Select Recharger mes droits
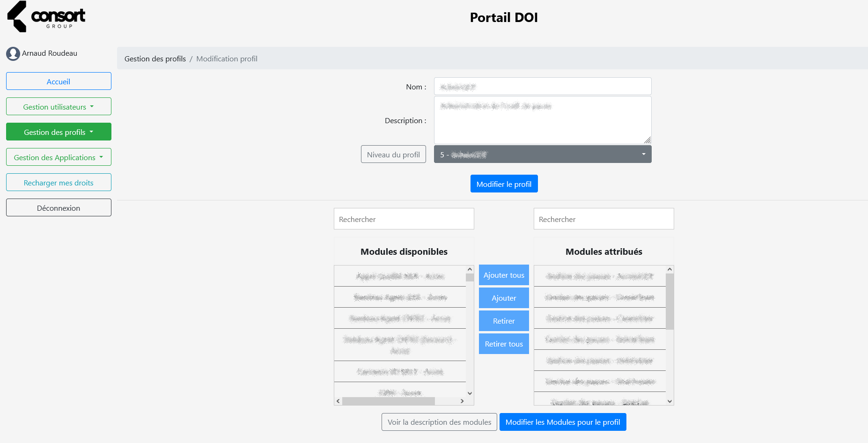The image size is (868, 443). (59, 183)
